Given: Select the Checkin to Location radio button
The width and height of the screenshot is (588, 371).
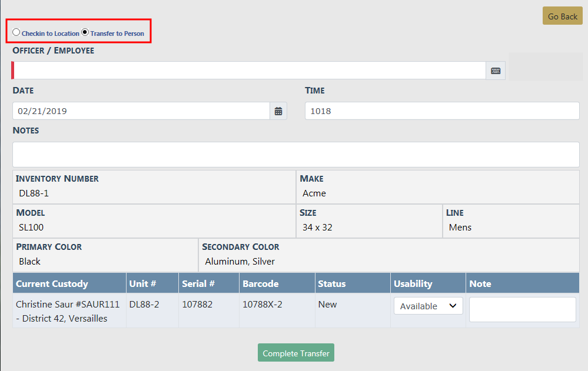Looking at the screenshot, I should point(16,32).
